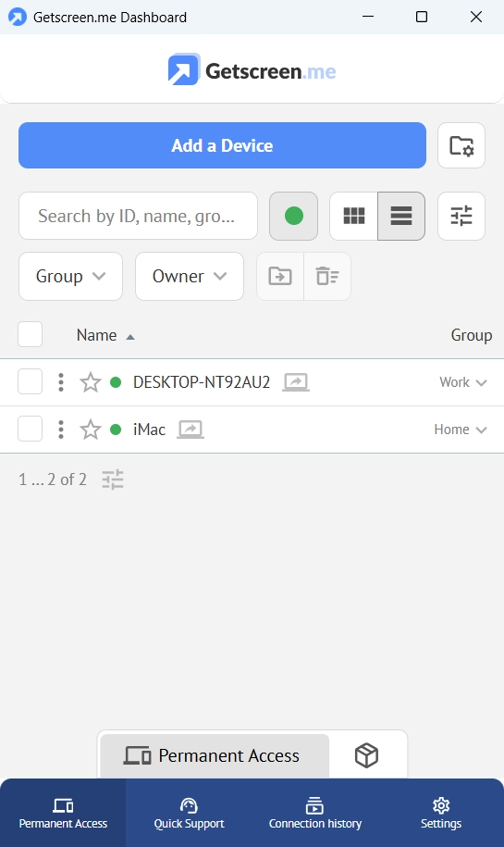Open three-dot menu for DESKTOP-NT92AU2

61,382
